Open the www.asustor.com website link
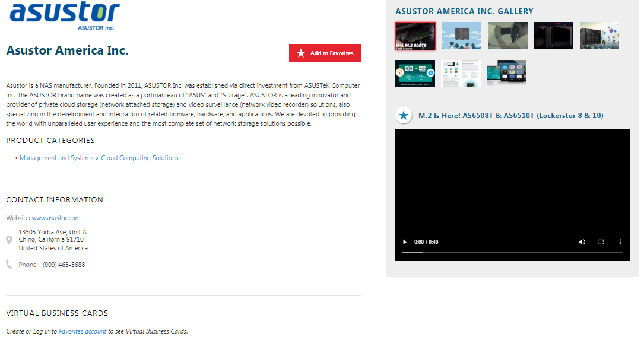 coord(56,218)
